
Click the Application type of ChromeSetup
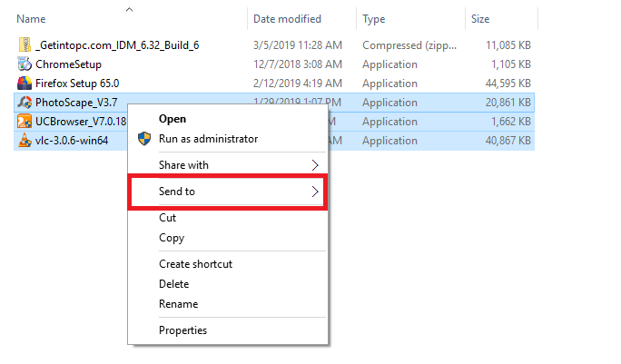pos(389,64)
